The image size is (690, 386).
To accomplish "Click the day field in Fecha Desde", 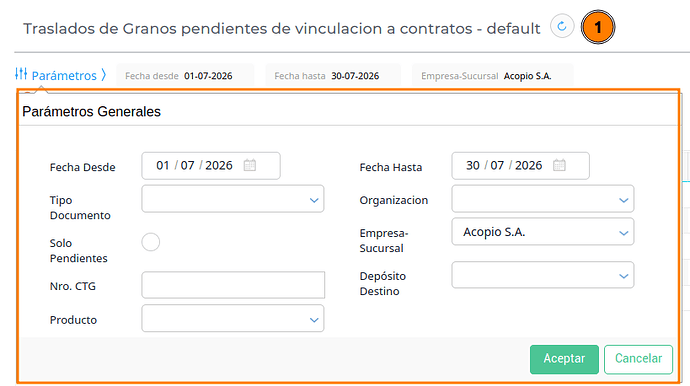I will [x=163, y=165].
